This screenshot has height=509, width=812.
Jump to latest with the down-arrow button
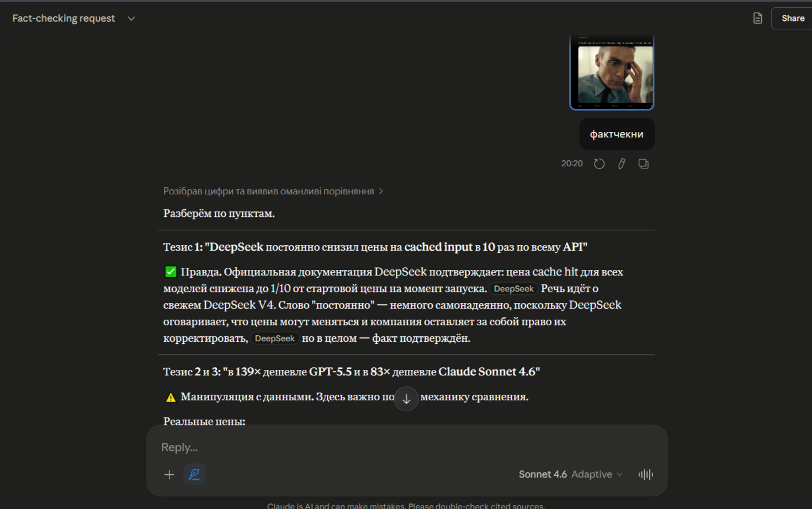pyautogui.click(x=406, y=399)
